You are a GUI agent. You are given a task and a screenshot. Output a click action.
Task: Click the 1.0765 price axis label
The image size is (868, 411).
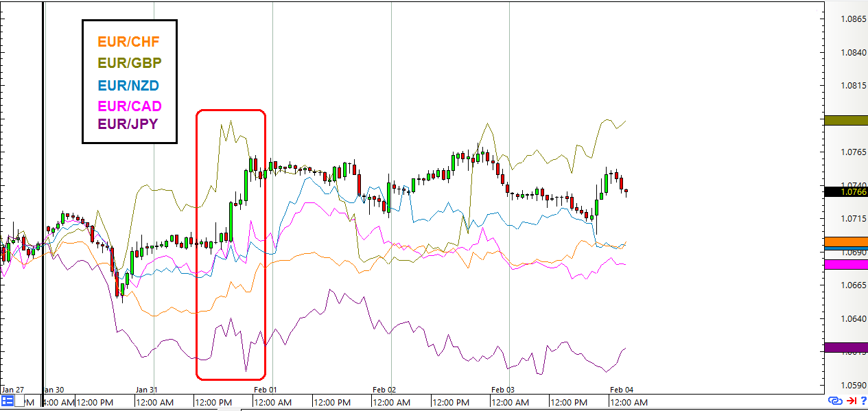(854, 152)
